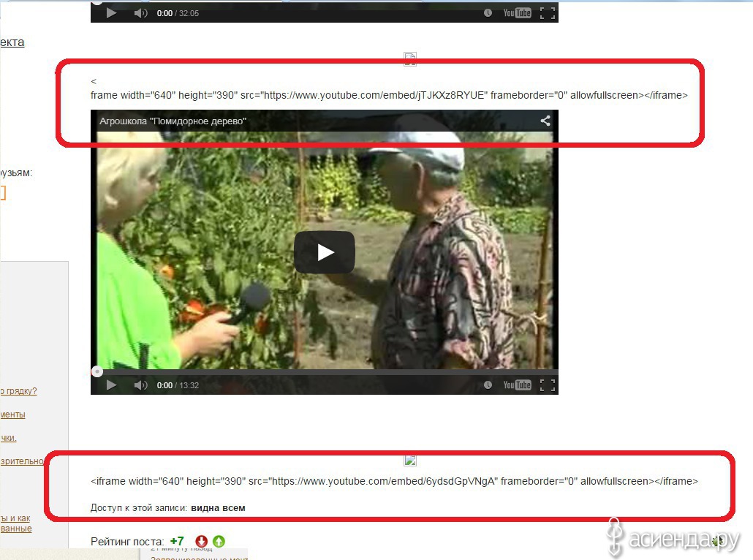Click the iframe code containing 6ydsdGpVNgA
Screen dimensions: 753x560
394,481
